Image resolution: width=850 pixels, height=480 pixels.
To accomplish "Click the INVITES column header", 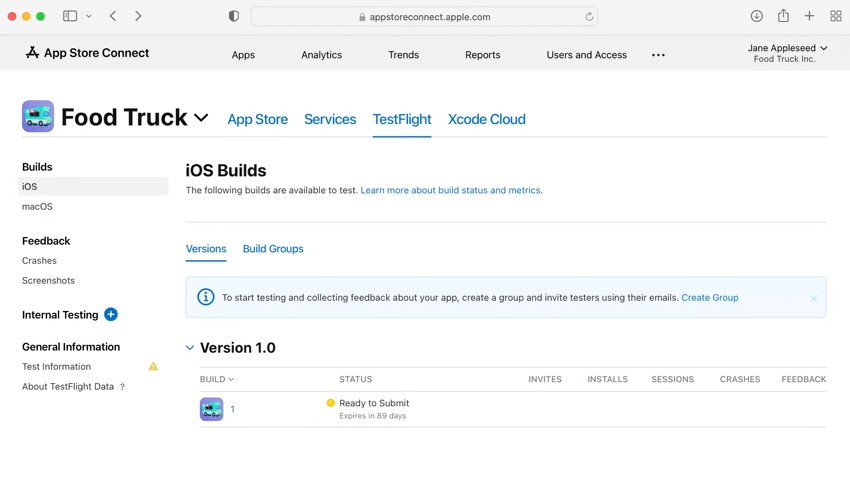I will coord(545,379).
